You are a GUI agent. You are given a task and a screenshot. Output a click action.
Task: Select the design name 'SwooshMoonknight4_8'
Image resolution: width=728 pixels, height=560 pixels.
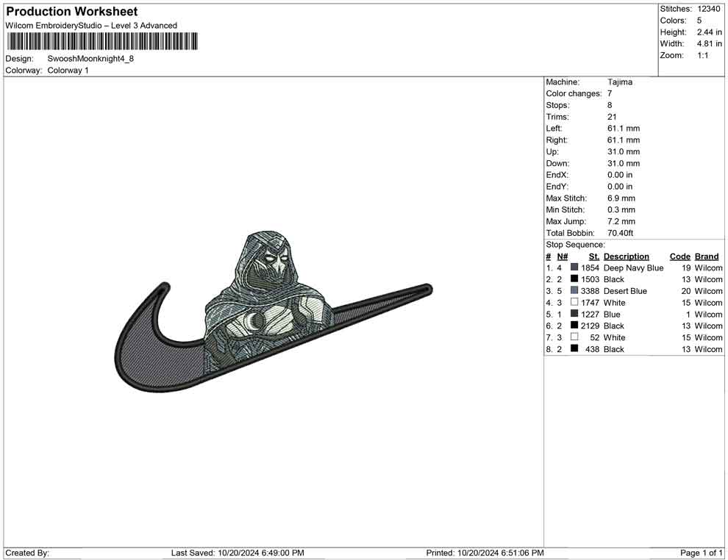[x=90, y=59]
